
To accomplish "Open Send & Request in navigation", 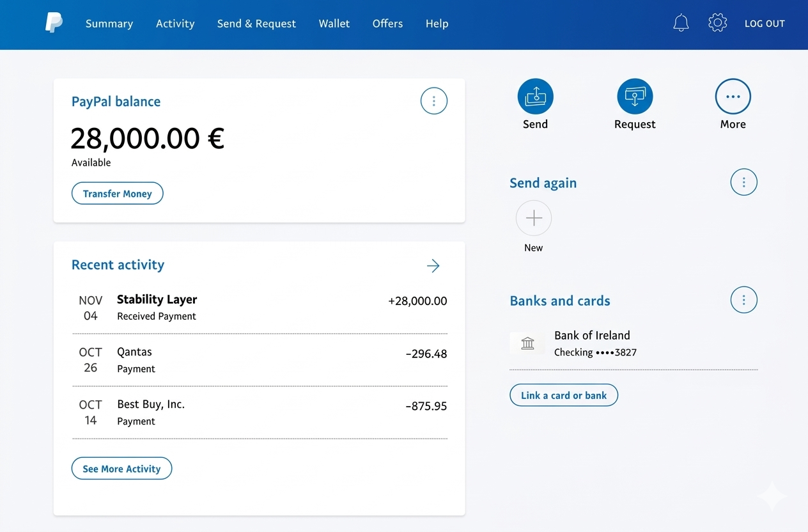I will (x=256, y=24).
